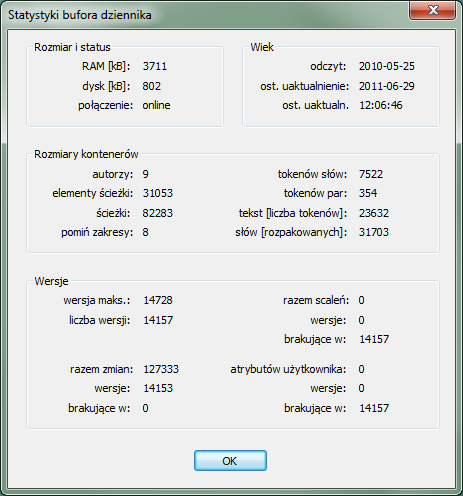The image size is (463, 496).
Task: Click the elementy ścieżki value 31053
Action: [158, 193]
